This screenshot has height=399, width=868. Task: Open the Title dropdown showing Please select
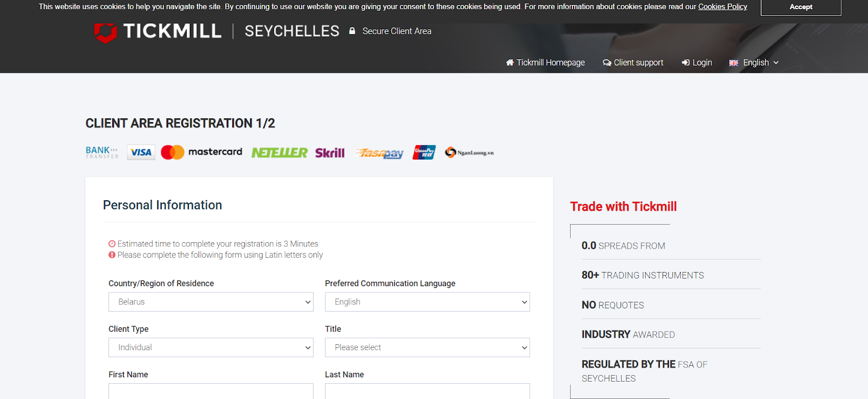coord(427,347)
